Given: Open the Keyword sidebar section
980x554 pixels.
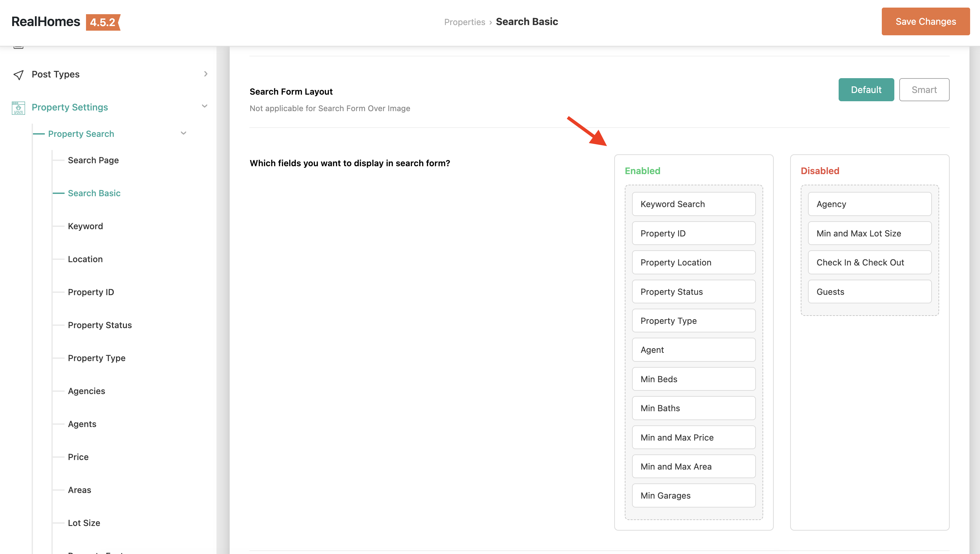Looking at the screenshot, I should coord(85,226).
